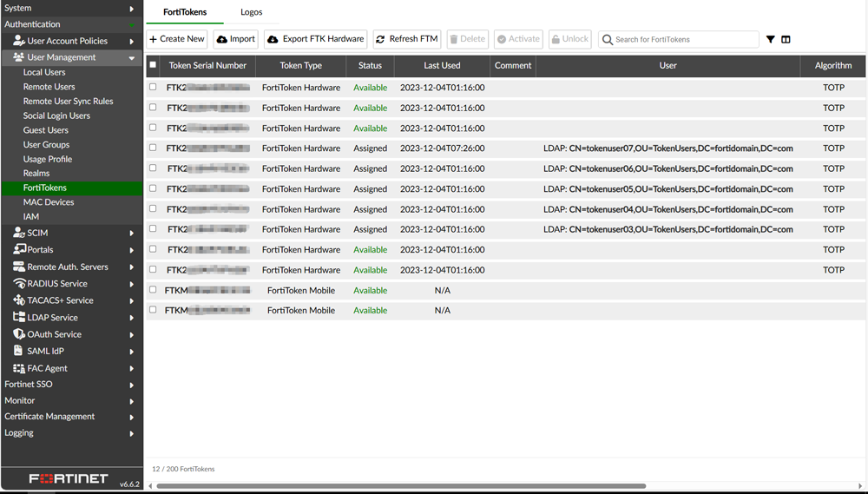Collapse the User Management section

click(132, 58)
